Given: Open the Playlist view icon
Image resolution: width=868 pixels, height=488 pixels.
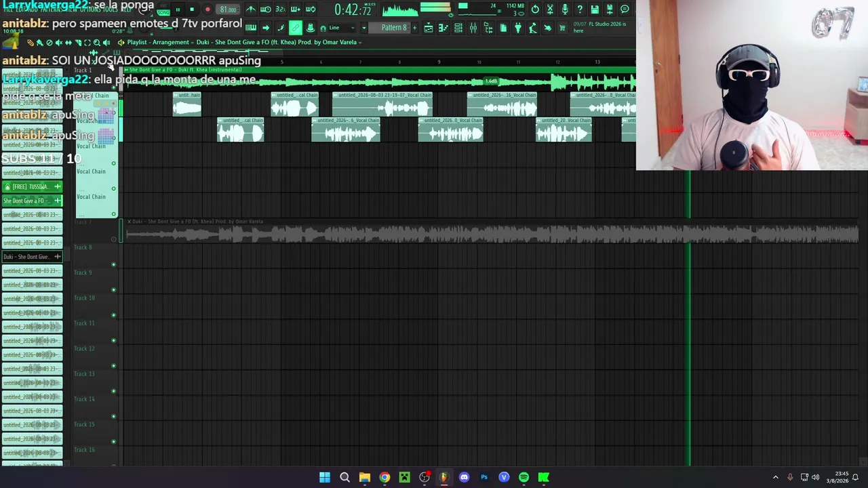Looking at the screenshot, I should (429, 28).
